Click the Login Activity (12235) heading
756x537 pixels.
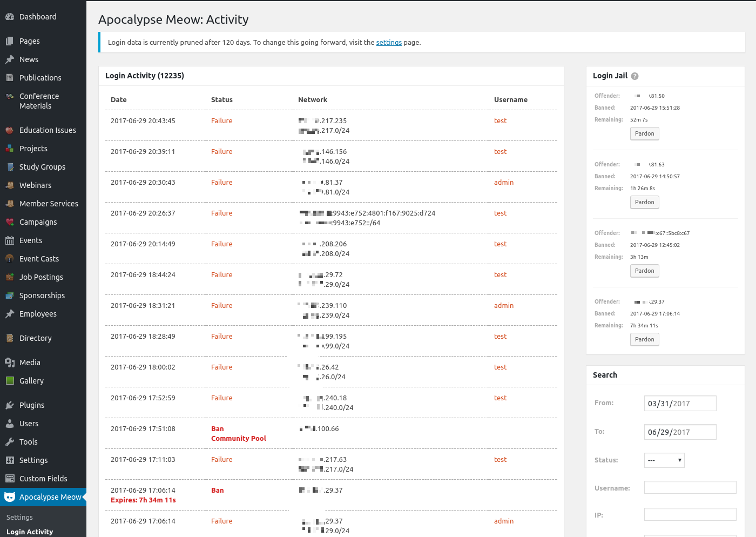(145, 76)
